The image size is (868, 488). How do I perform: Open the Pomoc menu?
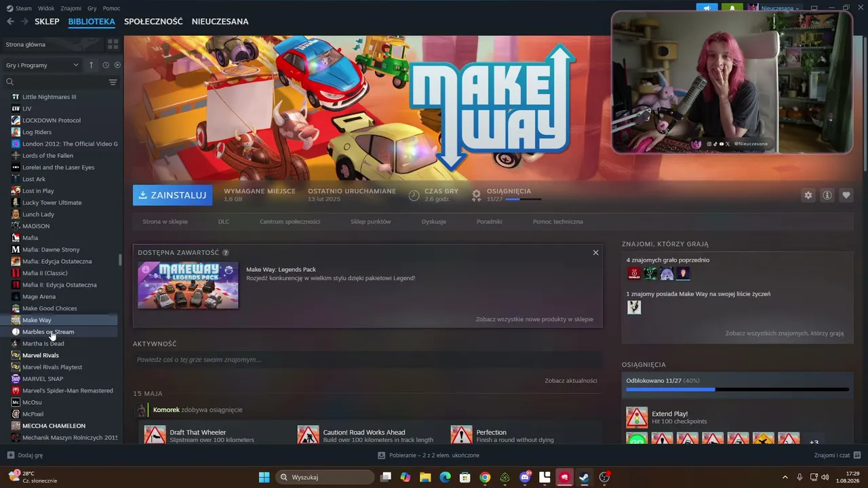click(111, 8)
